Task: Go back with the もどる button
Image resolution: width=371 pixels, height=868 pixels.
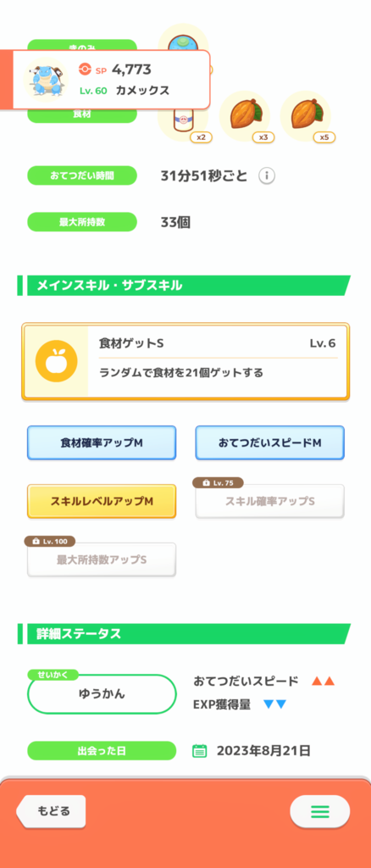Action: (51, 811)
